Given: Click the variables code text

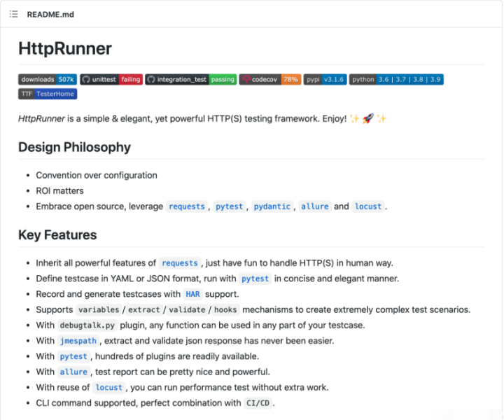Looking at the screenshot, I should click(x=99, y=309).
